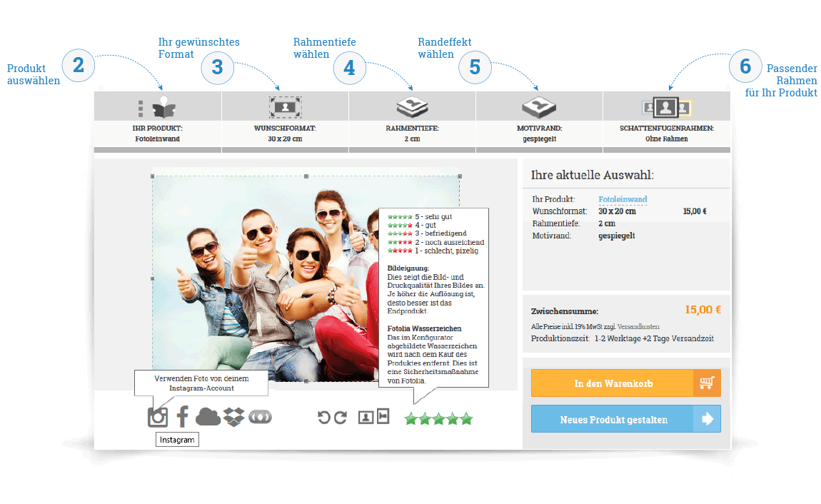This screenshot has height=504, width=821.
Task: Click the top-left crop handle
Action: (x=152, y=176)
